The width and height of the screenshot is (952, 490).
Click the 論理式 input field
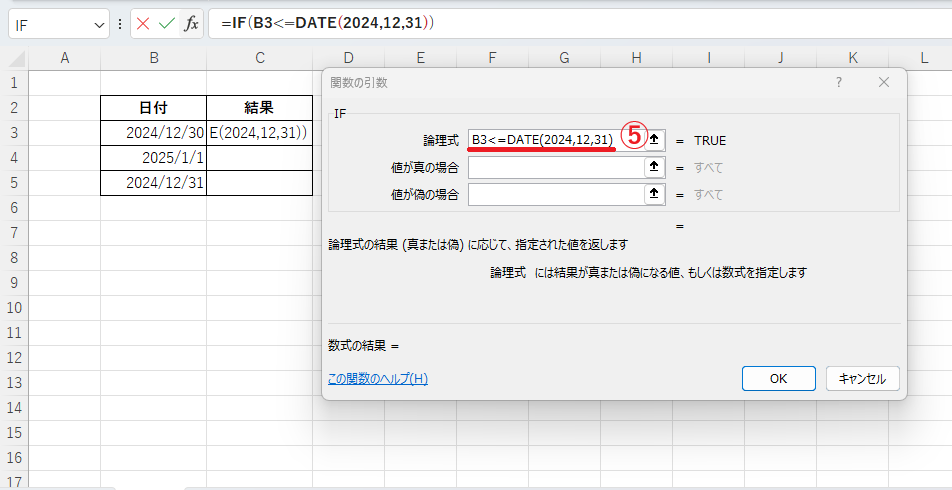point(556,140)
